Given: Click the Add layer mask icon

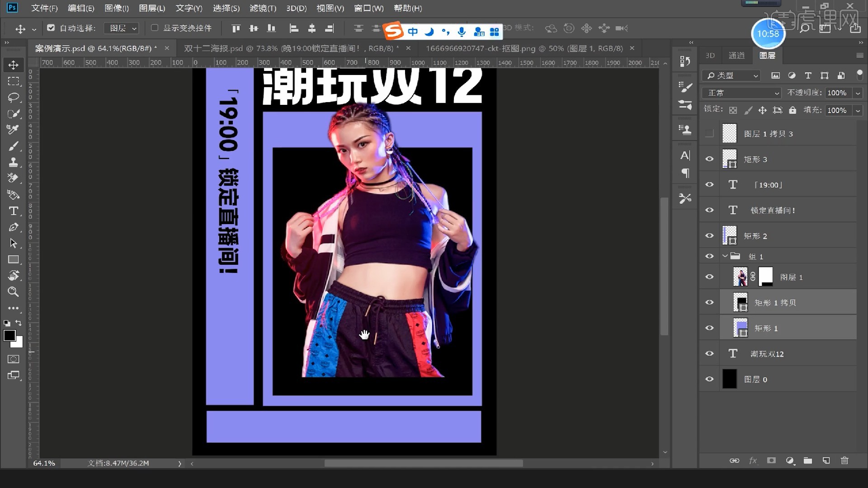Looking at the screenshot, I should click(x=771, y=461).
